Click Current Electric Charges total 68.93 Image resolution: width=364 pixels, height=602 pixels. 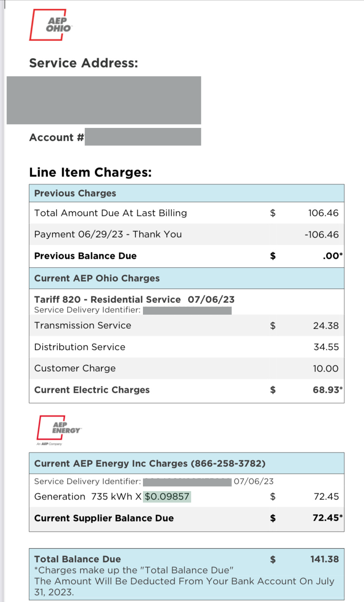326,390
